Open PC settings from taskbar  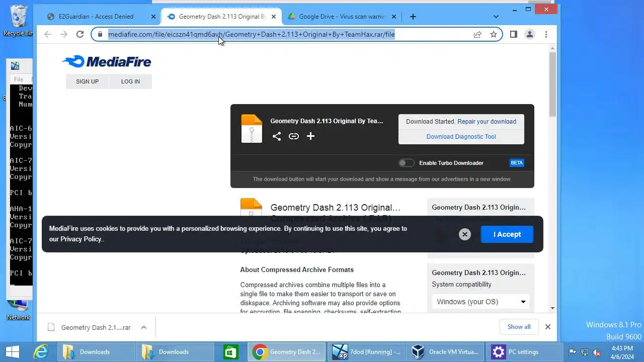click(x=525, y=351)
